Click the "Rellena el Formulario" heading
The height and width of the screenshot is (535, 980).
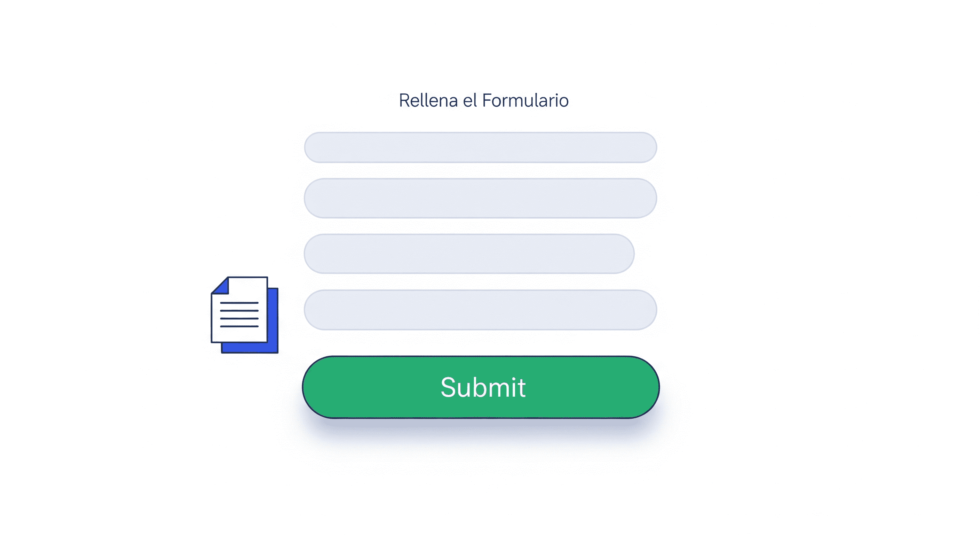483,101
